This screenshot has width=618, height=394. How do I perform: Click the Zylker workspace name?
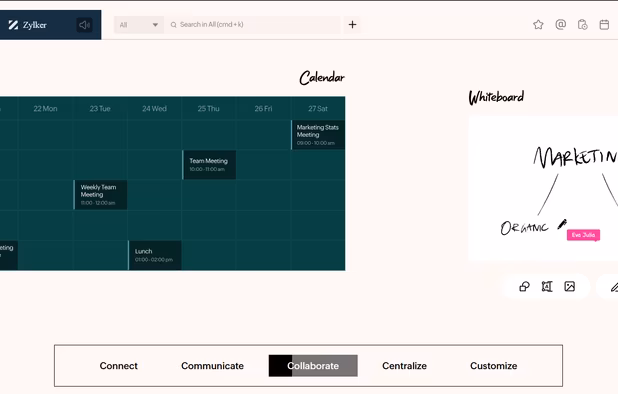(35, 25)
